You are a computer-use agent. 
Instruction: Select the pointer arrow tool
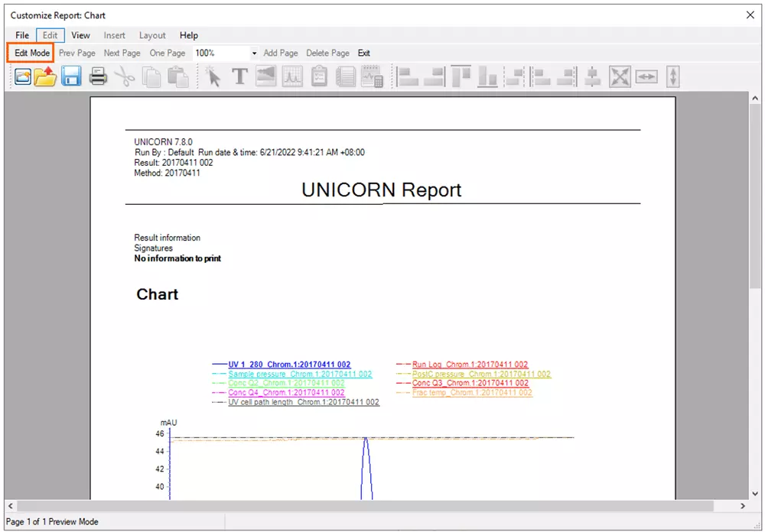point(213,76)
